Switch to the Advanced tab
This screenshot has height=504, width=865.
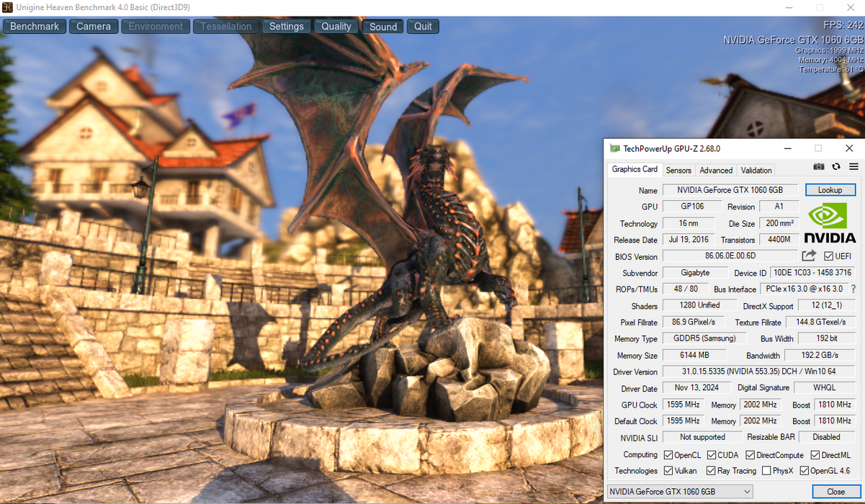(716, 171)
